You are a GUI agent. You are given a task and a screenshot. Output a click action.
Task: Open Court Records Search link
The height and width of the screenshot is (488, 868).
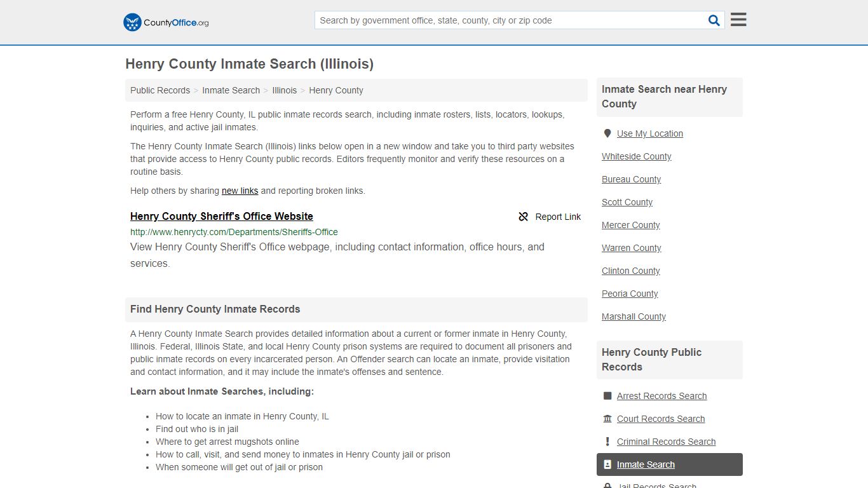click(661, 419)
